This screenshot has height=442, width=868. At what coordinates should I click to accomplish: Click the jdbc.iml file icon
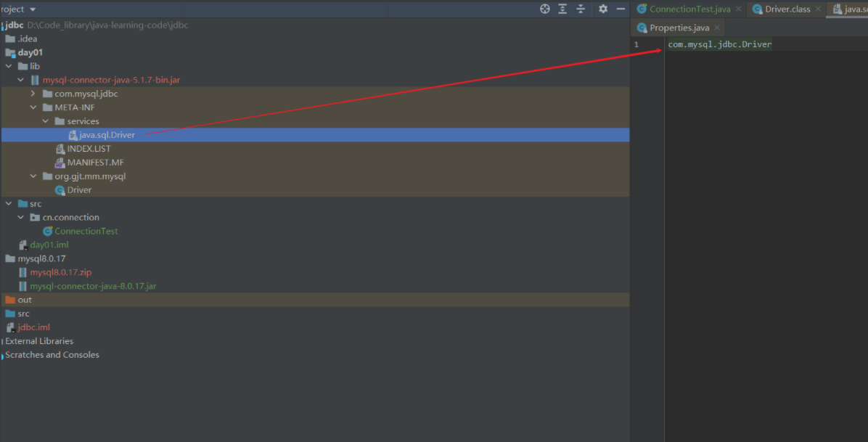(x=10, y=327)
